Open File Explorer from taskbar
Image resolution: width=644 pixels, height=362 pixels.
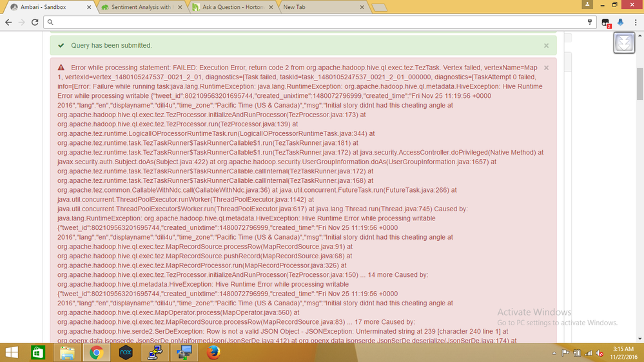(67, 352)
